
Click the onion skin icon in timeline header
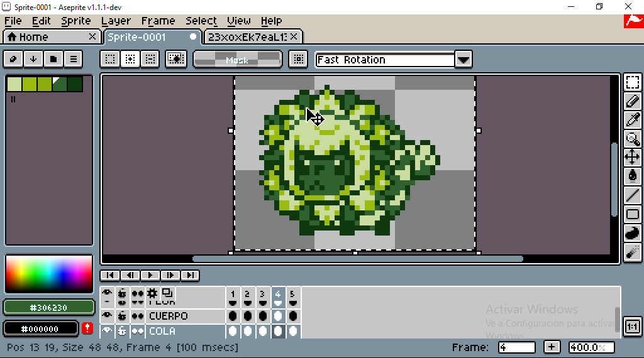167,293
